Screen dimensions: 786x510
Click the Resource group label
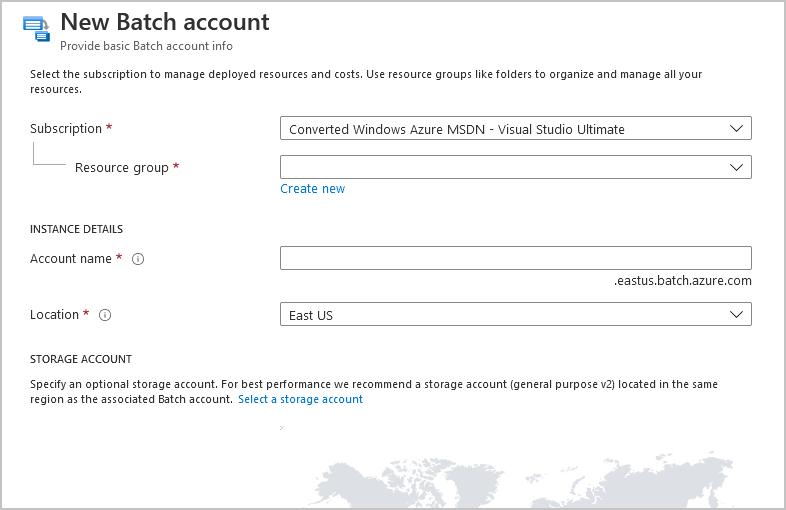click(x=122, y=167)
